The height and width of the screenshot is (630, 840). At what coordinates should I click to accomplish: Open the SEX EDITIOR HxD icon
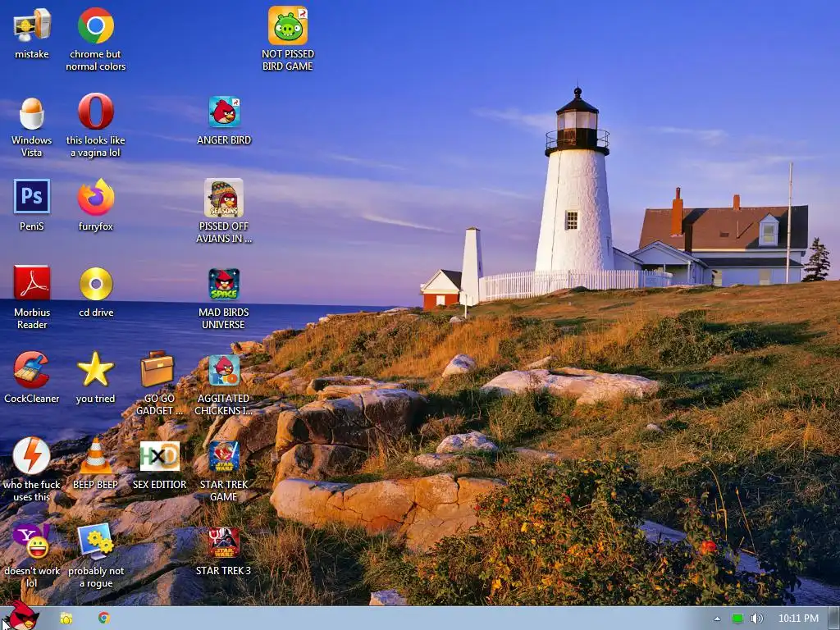tap(160, 456)
